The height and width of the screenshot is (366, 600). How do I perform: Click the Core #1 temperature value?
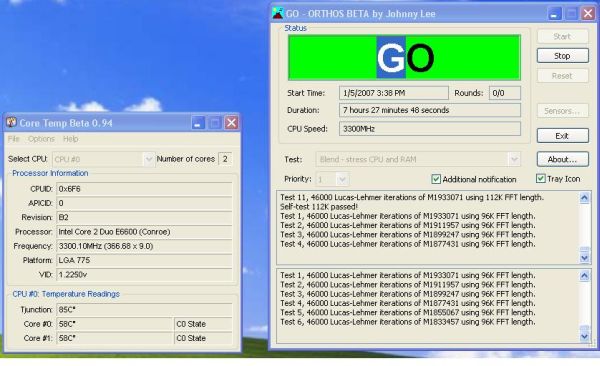tap(115, 338)
